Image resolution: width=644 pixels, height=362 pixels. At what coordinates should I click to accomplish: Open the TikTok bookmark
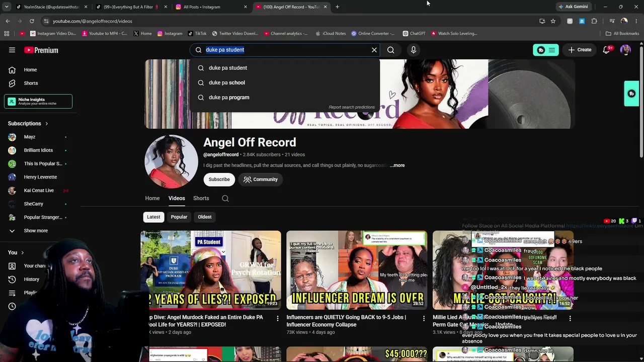click(x=197, y=34)
